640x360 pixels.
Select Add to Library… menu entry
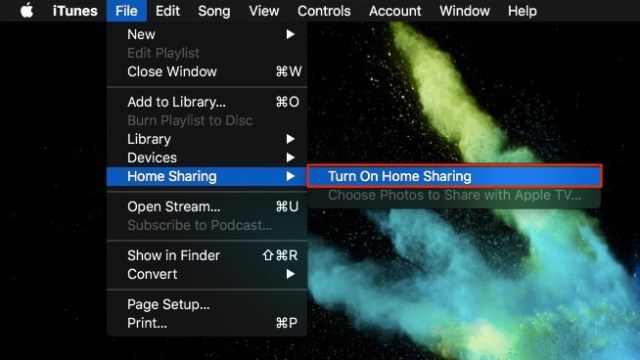point(207,102)
